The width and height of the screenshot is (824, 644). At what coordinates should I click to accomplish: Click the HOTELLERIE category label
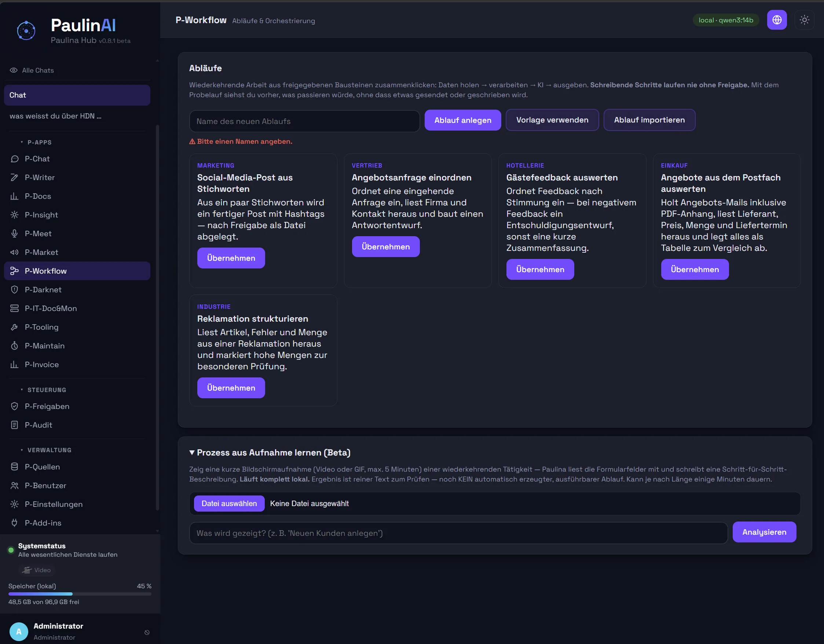[525, 166]
